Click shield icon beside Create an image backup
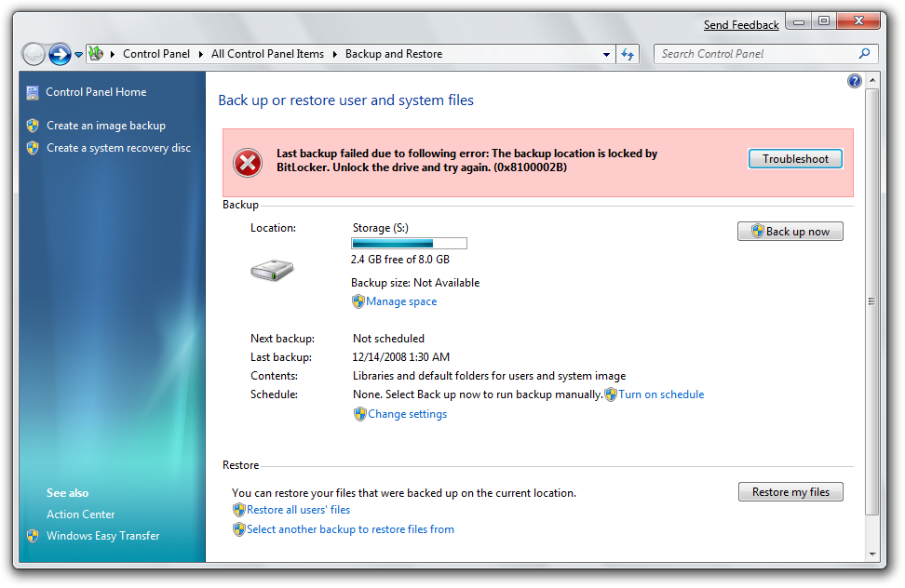Viewport: 905px width, 588px height. tap(33, 126)
